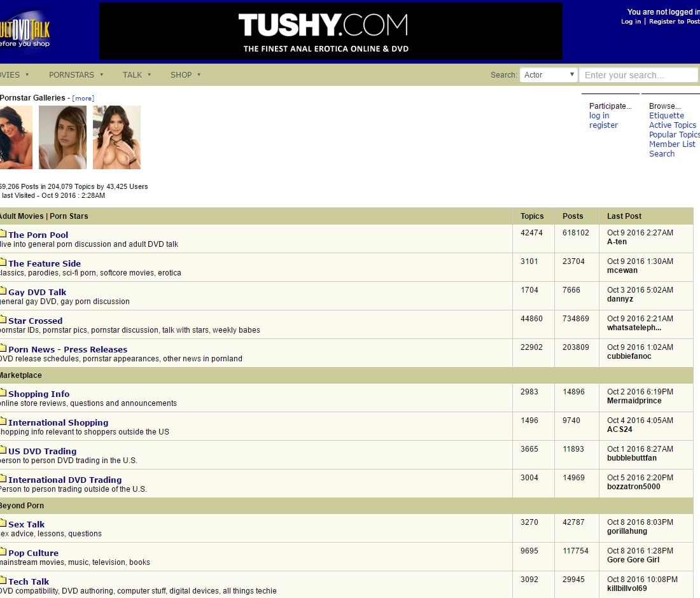
Task: Click the folder icon beside Sex Talk
Action: (3, 522)
